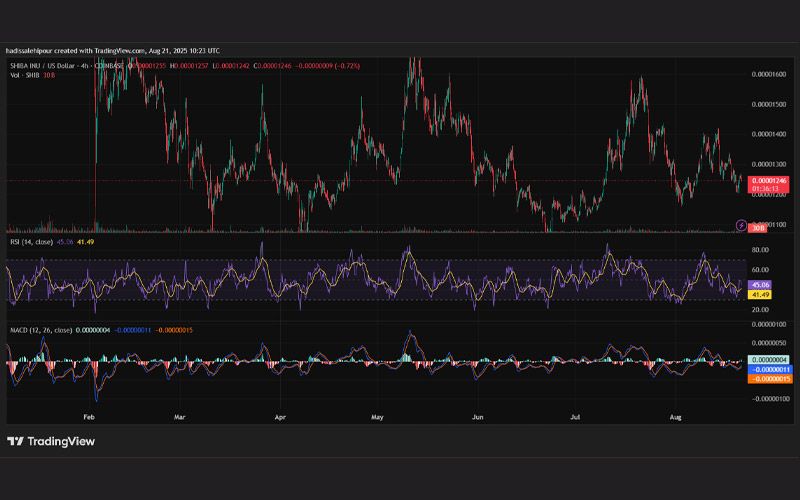
Task: Click the Feb label on time axis
Action: click(89, 417)
